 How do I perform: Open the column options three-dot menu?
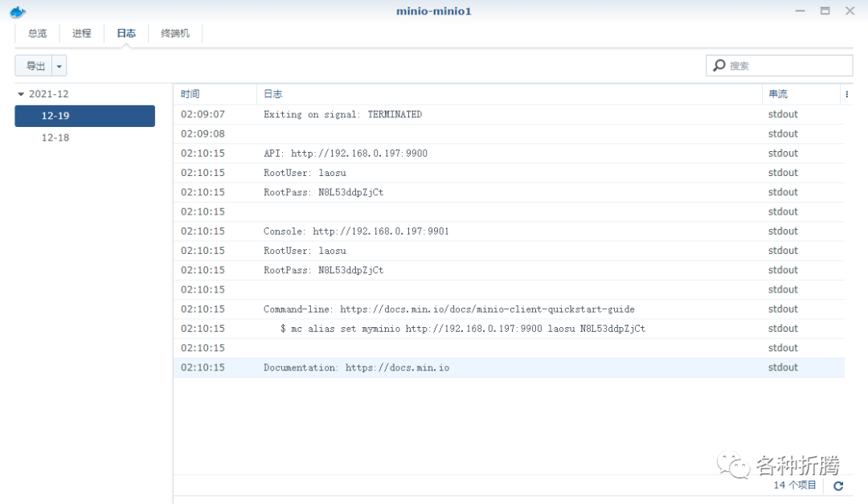[846, 94]
